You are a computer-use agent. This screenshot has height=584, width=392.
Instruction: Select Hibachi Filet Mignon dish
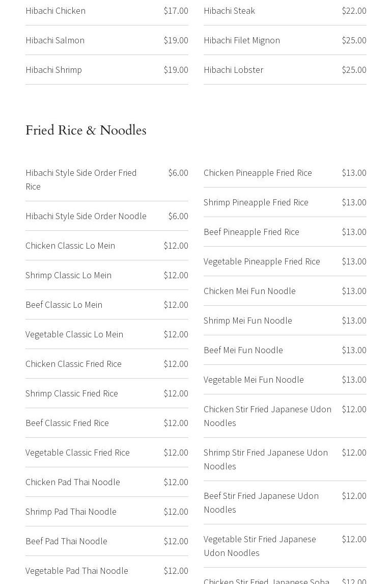242,40
